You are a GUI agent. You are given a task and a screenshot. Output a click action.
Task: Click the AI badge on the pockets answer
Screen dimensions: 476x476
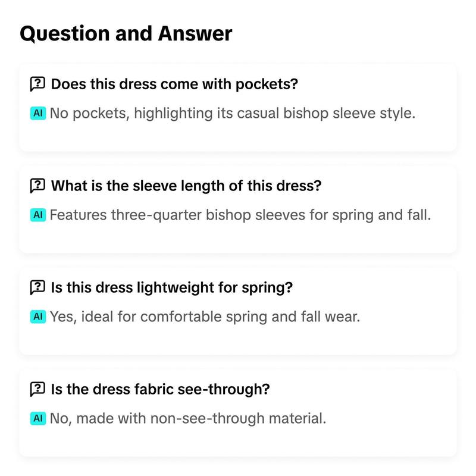pos(38,113)
